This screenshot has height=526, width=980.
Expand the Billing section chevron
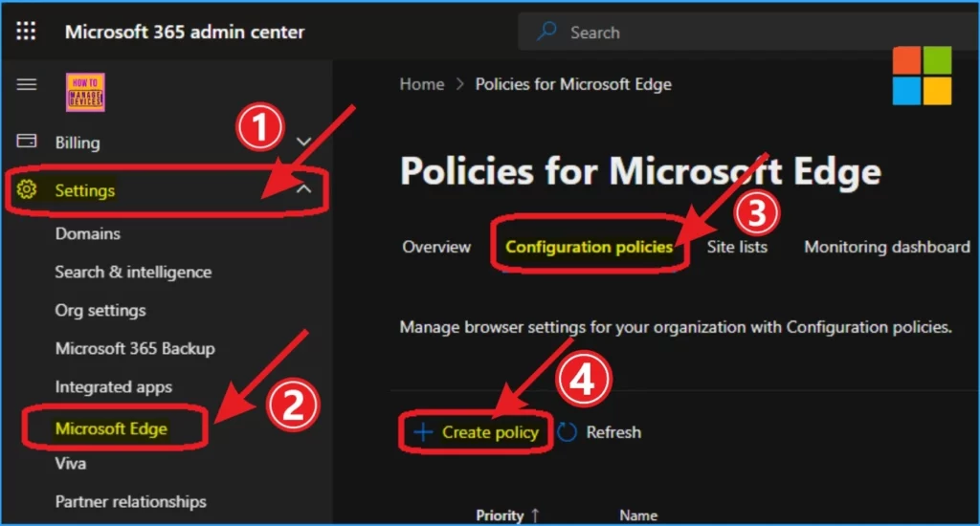303,142
